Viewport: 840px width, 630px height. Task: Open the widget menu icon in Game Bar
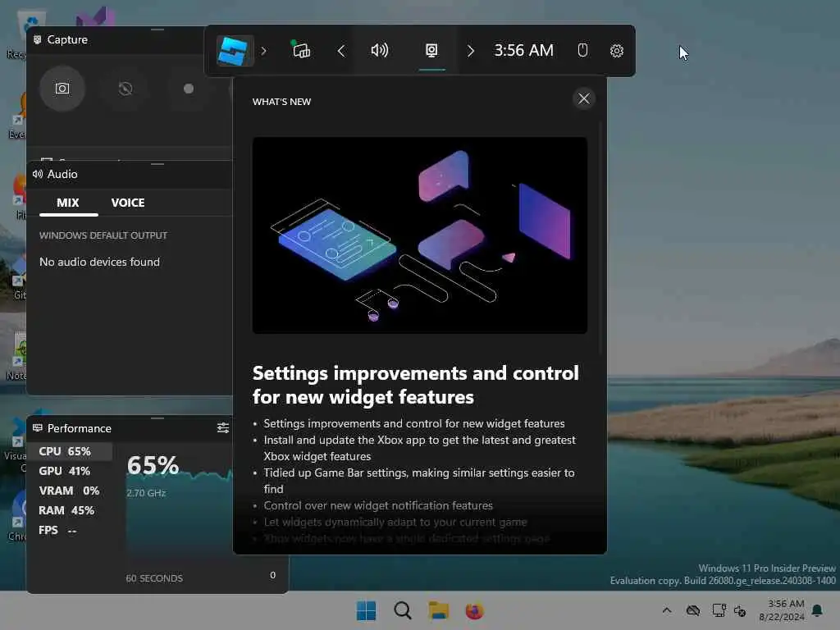tap(301, 50)
